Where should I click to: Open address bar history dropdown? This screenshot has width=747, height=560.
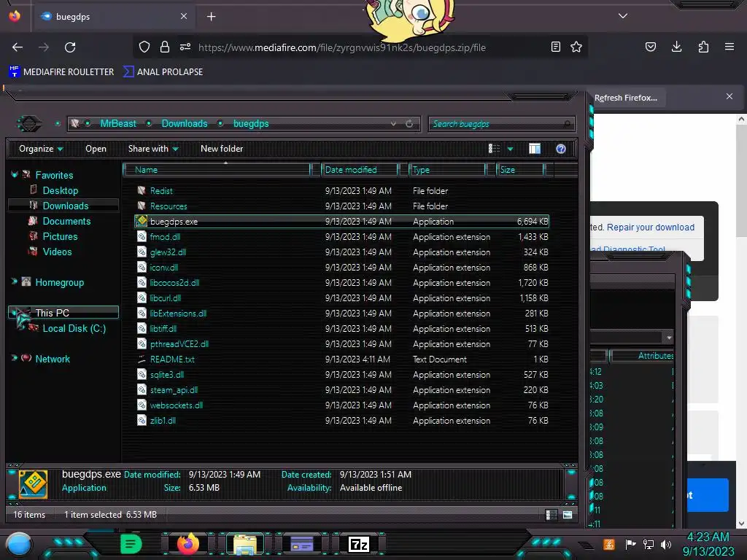(393, 124)
